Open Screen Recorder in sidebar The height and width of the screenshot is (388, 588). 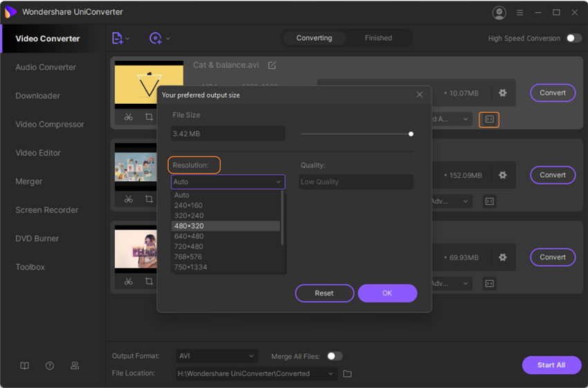[47, 210]
